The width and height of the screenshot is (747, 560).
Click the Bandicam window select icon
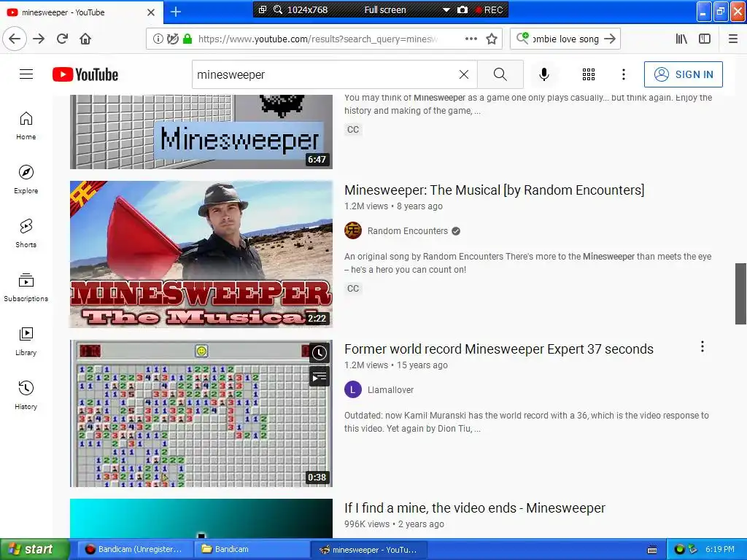[262, 9]
